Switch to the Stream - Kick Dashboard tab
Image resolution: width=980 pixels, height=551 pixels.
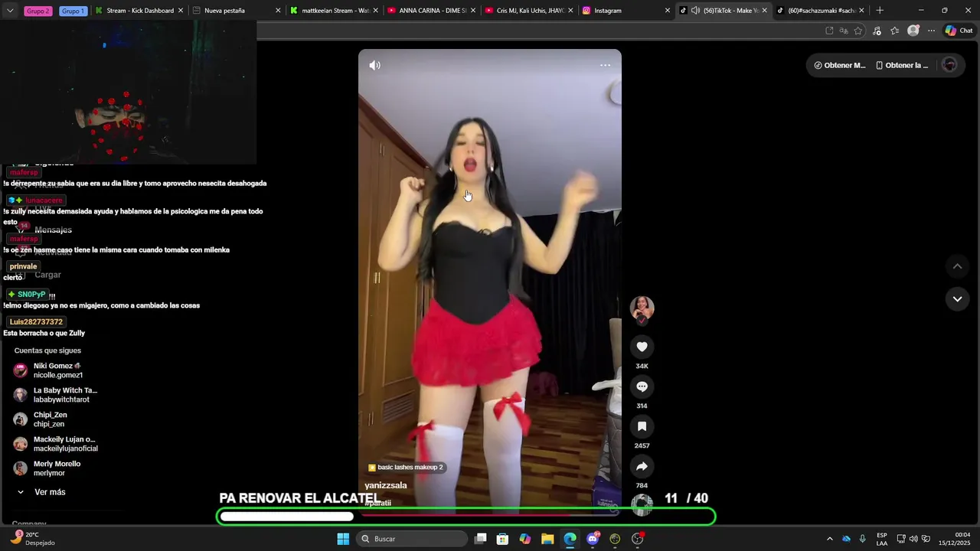click(x=139, y=11)
